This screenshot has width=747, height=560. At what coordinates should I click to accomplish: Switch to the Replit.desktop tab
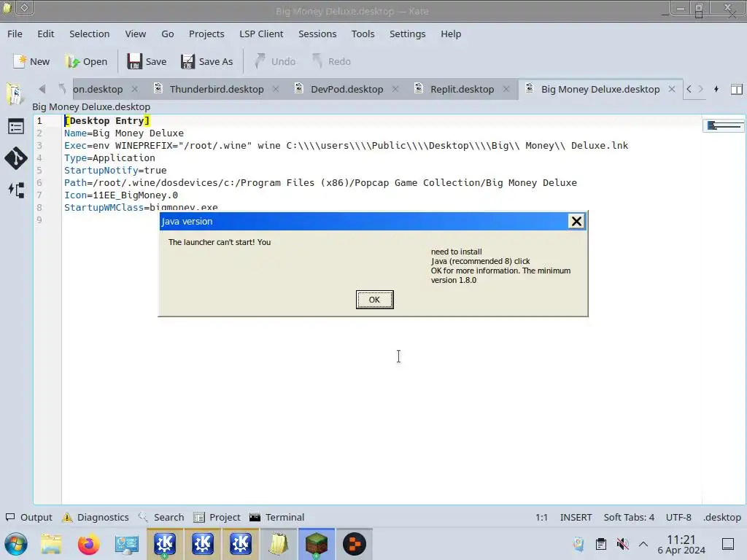pyautogui.click(x=462, y=89)
